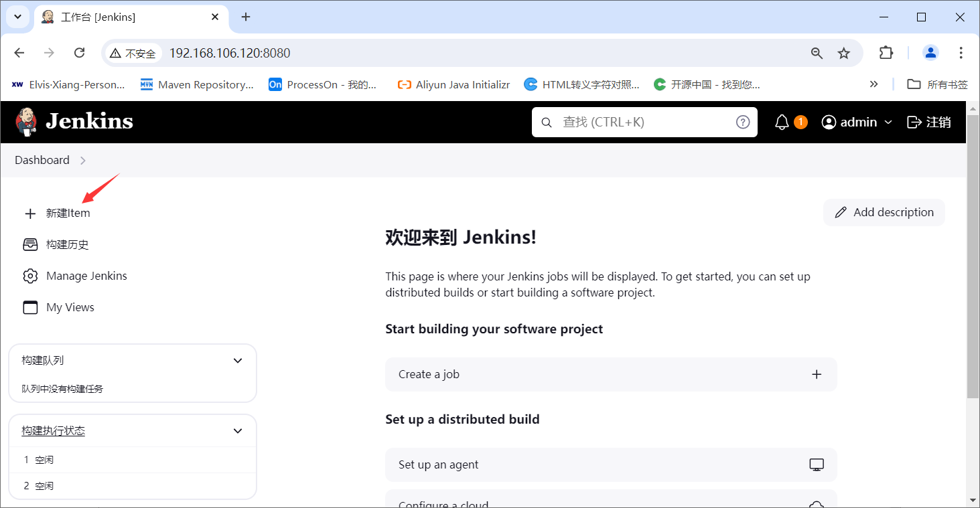Open a new browser tab
This screenshot has height=508, width=980.
246,17
